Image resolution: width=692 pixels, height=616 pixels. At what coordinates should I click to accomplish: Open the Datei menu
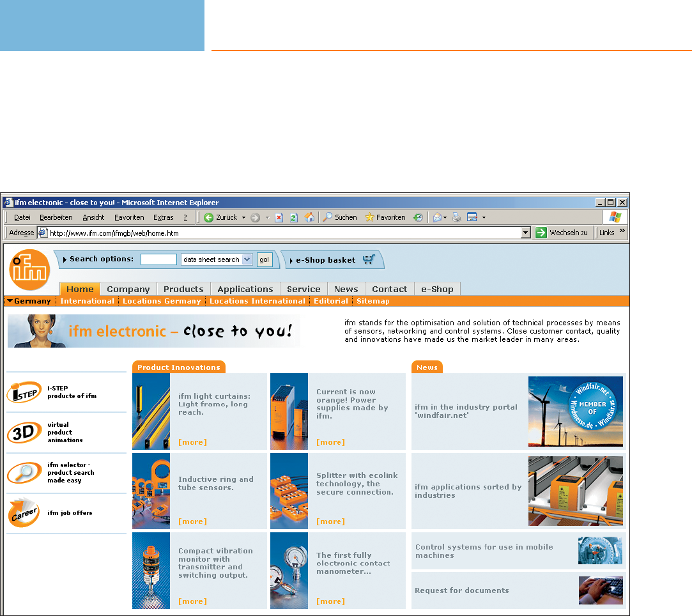point(22,217)
